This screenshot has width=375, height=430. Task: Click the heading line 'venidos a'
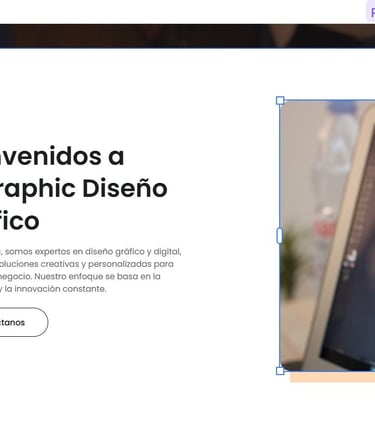pos(62,156)
